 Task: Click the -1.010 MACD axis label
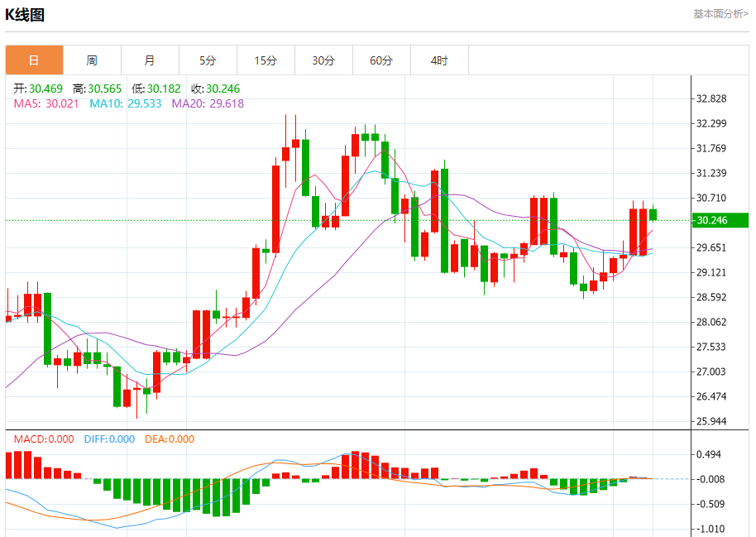click(x=711, y=530)
